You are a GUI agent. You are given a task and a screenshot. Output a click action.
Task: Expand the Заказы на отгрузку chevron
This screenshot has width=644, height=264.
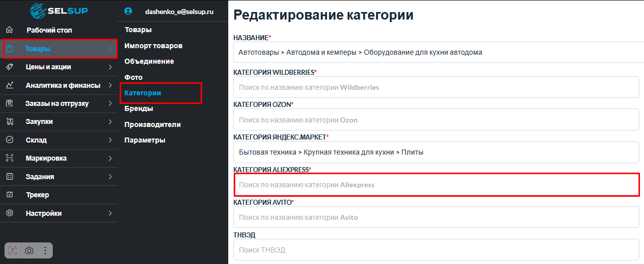(110, 103)
